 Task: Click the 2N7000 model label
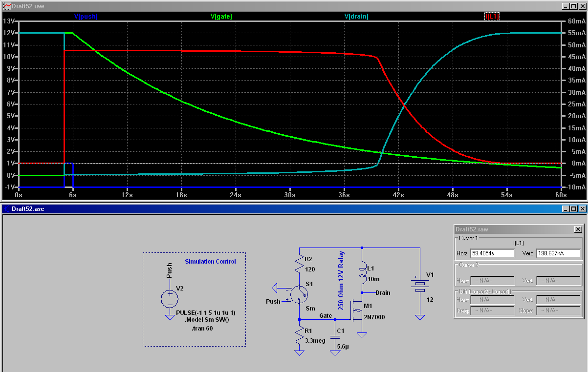click(374, 317)
